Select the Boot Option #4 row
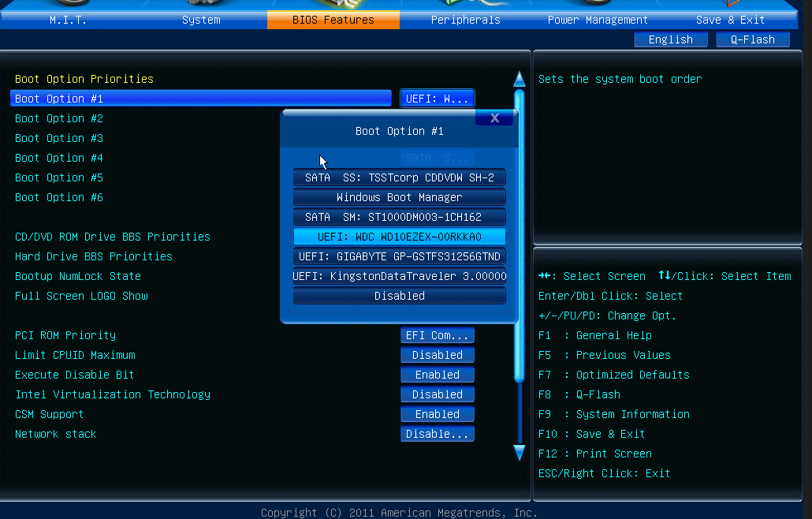This screenshot has height=519, width=812. pyautogui.click(x=59, y=158)
